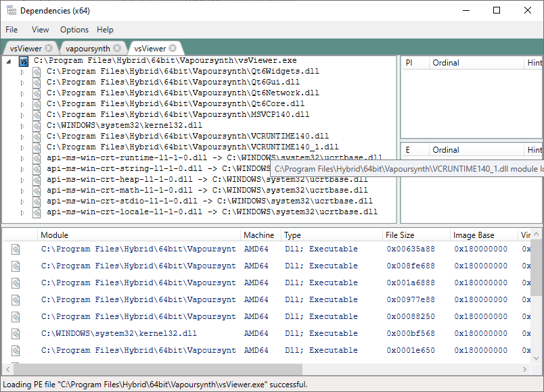Expand the MSVCP140.dll tree node
Viewport: 544px width, 392px height.
tap(22, 115)
